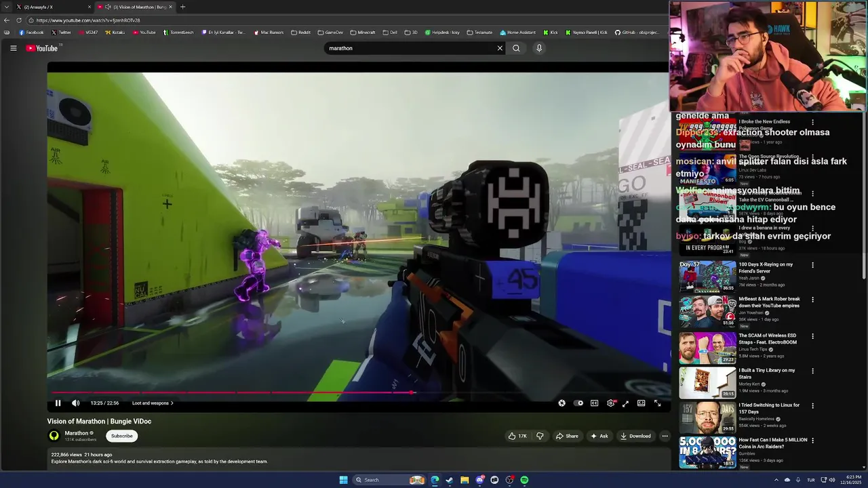Screen dimensions: 868x488
Task: Switch the player to theater mode
Action: tap(641, 403)
